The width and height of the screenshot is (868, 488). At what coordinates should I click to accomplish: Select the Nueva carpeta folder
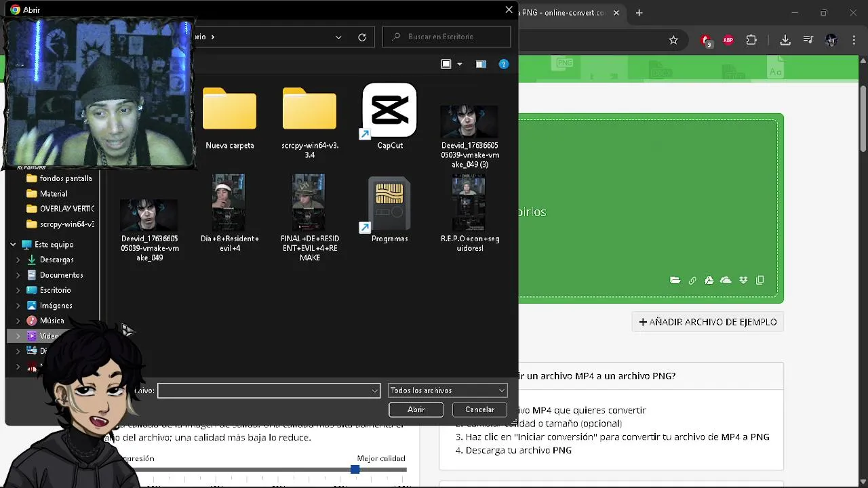[x=229, y=108]
